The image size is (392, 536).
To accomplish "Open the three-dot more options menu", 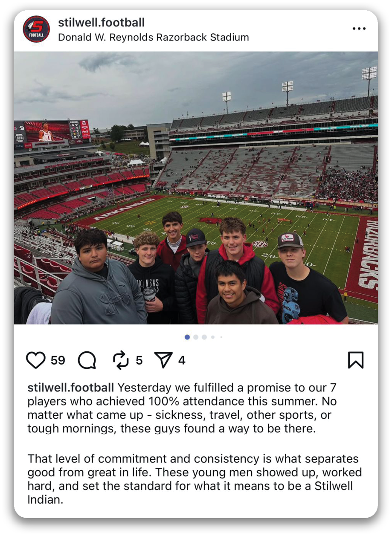I will [x=359, y=29].
